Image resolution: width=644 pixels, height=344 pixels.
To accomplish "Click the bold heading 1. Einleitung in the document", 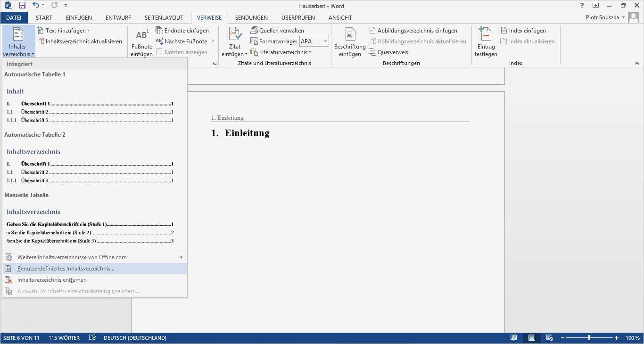I will pos(240,133).
